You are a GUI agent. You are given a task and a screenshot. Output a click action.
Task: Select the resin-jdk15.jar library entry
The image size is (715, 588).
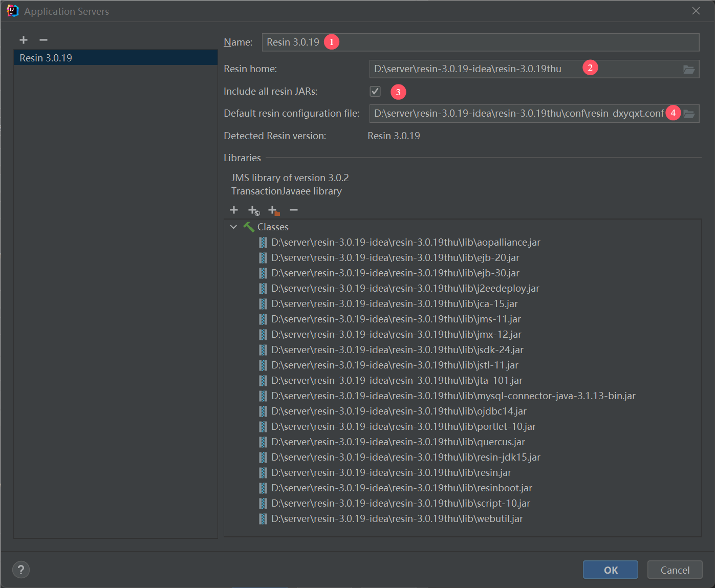405,458
